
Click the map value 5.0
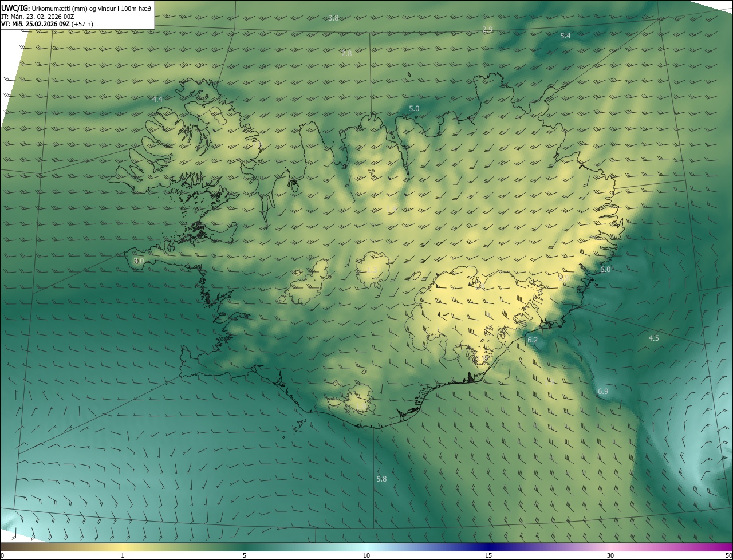pos(414,109)
